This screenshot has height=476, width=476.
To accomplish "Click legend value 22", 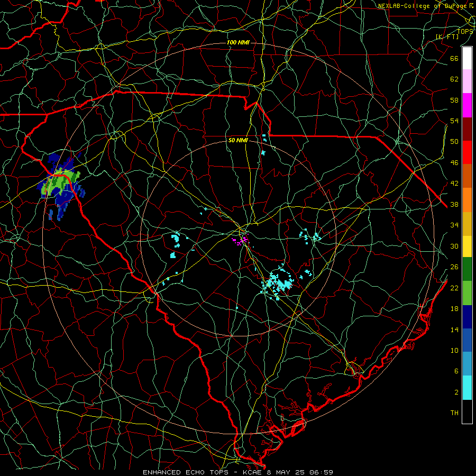I will (454, 288).
